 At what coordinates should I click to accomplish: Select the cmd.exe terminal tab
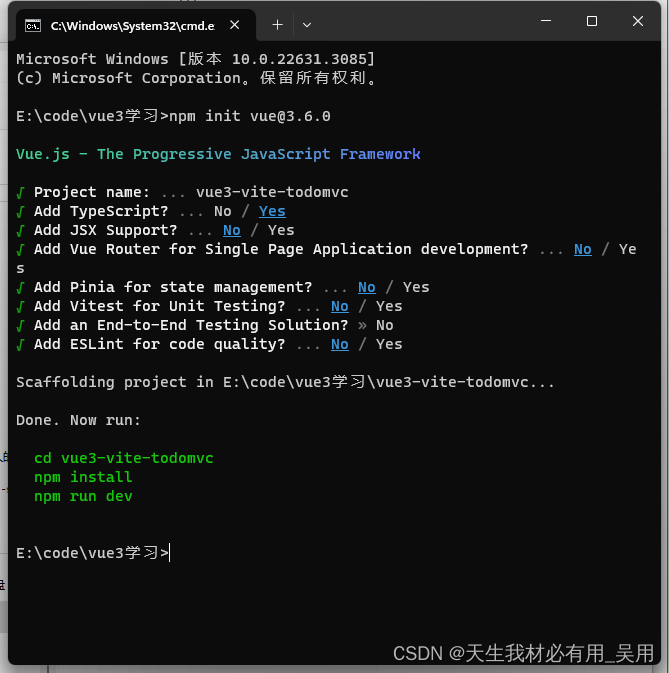pos(136,25)
